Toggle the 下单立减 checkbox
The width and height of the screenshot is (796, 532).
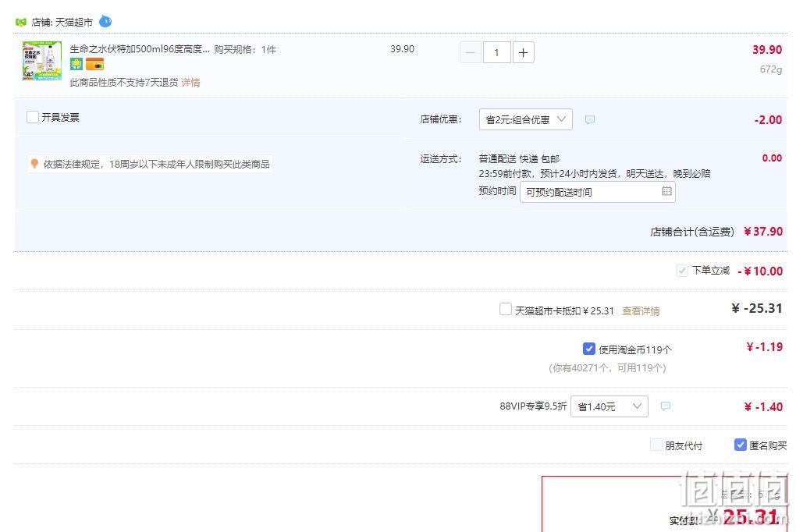(682, 271)
